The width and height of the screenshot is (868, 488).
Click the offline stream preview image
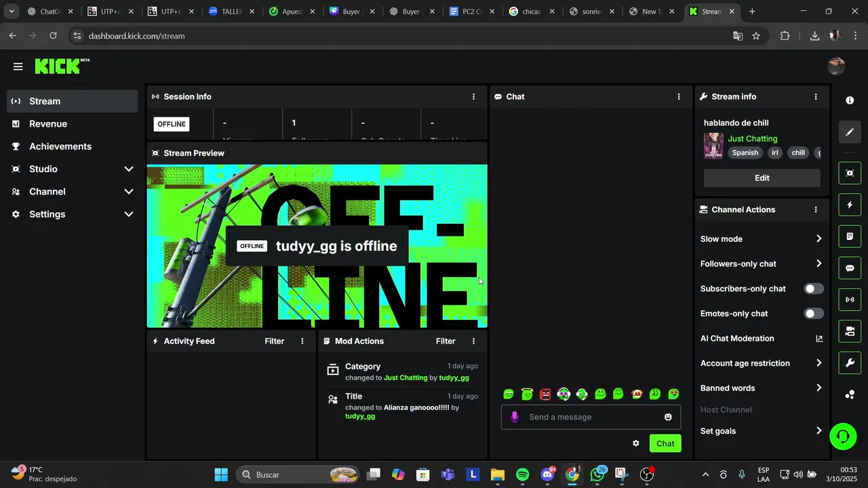pos(317,246)
